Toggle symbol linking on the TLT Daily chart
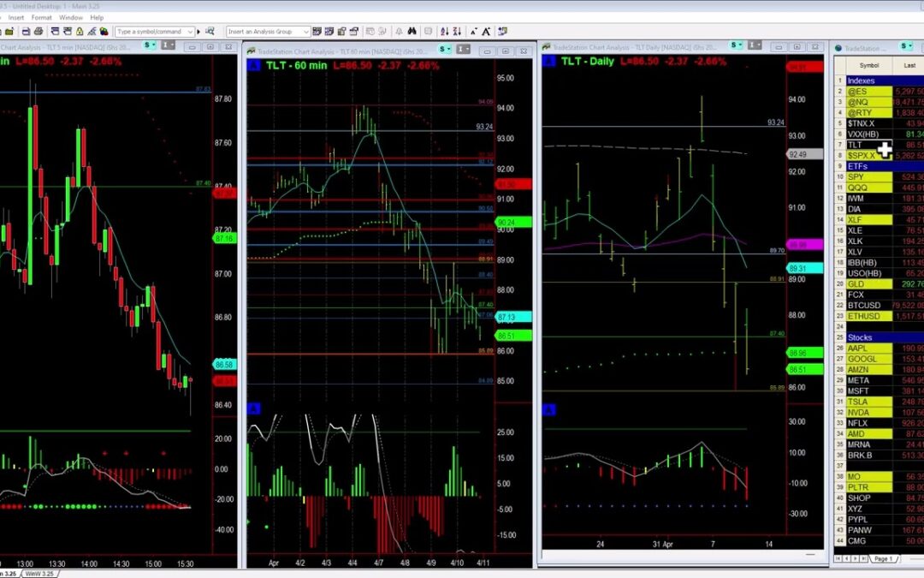This screenshot has height=578, width=924. (x=732, y=45)
